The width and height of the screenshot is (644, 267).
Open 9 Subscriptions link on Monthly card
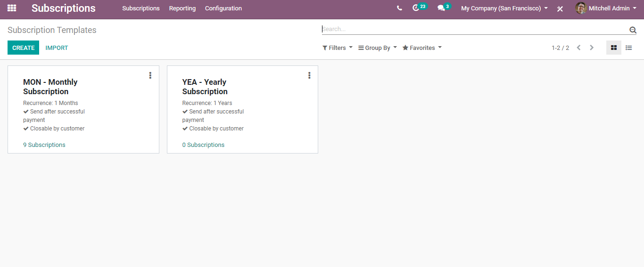[44, 145]
